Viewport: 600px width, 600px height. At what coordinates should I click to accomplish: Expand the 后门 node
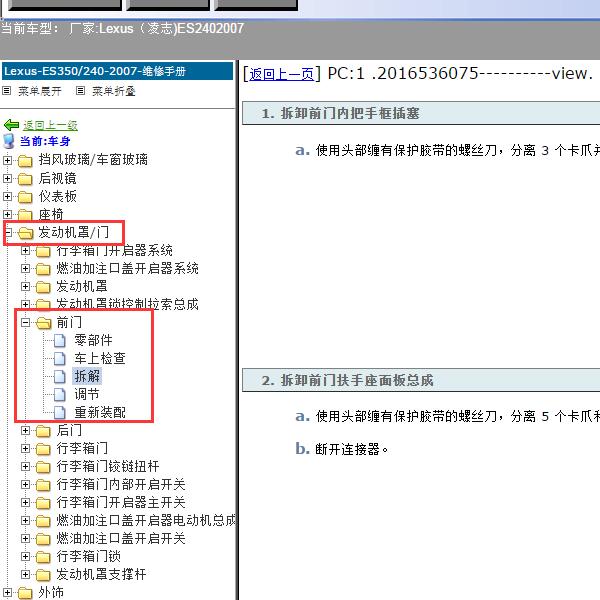coord(25,430)
